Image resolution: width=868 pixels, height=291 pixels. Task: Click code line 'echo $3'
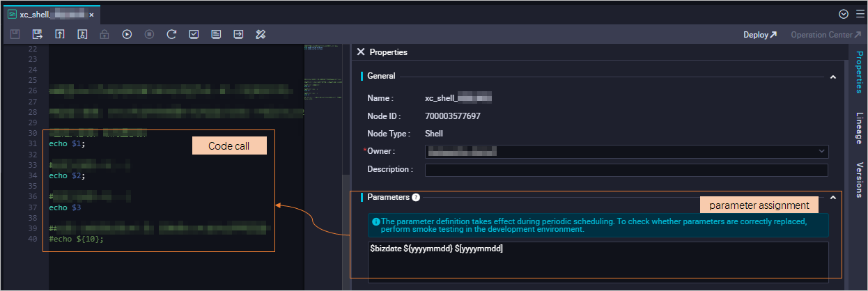(x=65, y=207)
